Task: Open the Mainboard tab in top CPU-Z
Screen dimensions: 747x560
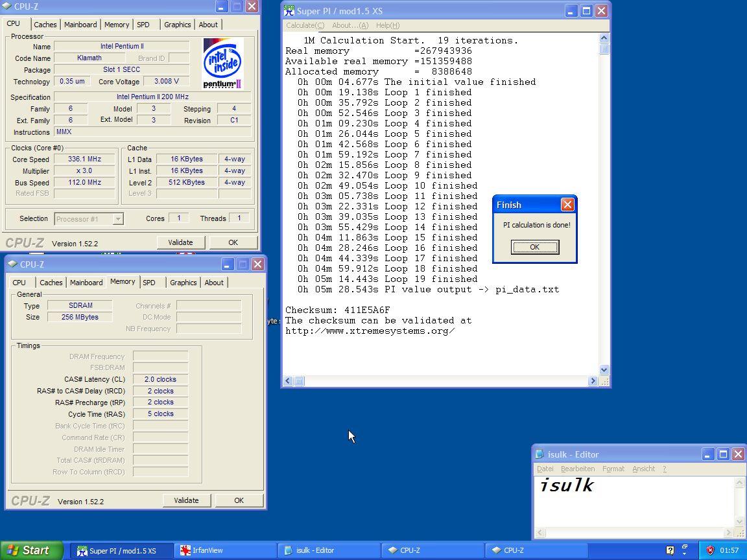Action: click(80, 25)
